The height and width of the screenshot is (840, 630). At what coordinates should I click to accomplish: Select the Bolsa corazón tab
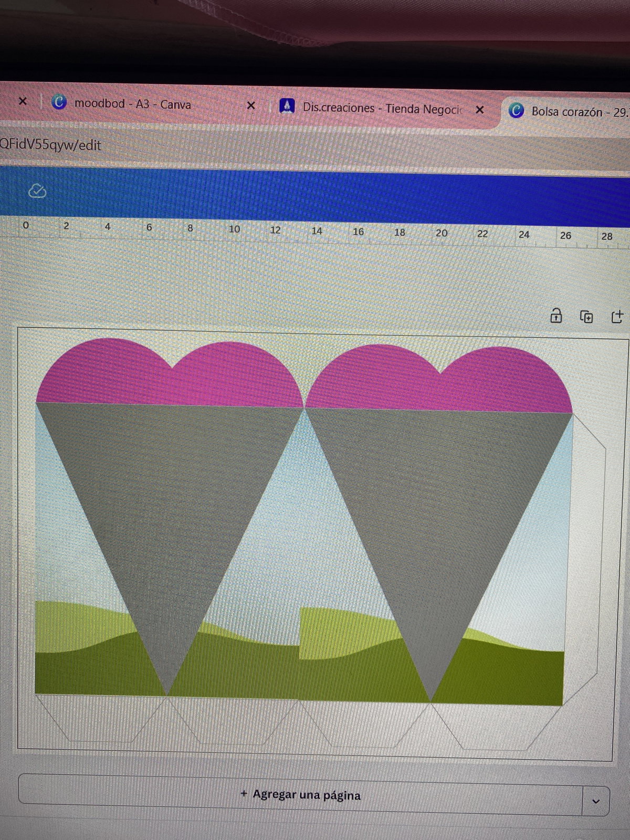coord(577,112)
